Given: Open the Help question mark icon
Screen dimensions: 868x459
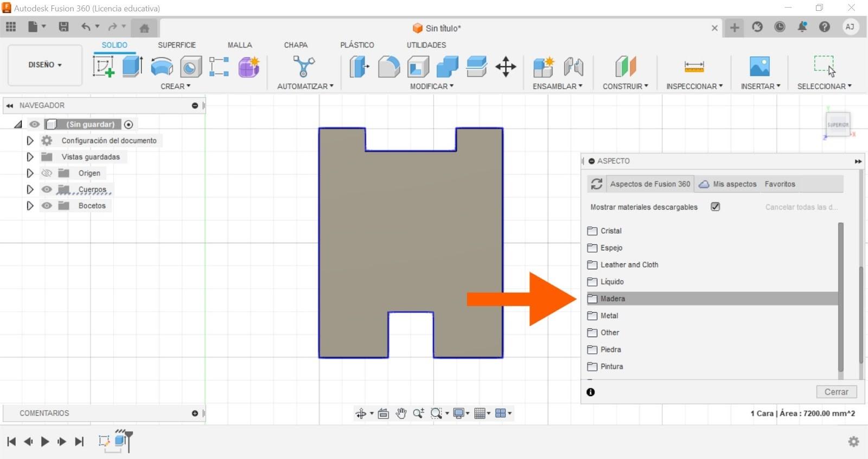Looking at the screenshot, I should [825, 27].
